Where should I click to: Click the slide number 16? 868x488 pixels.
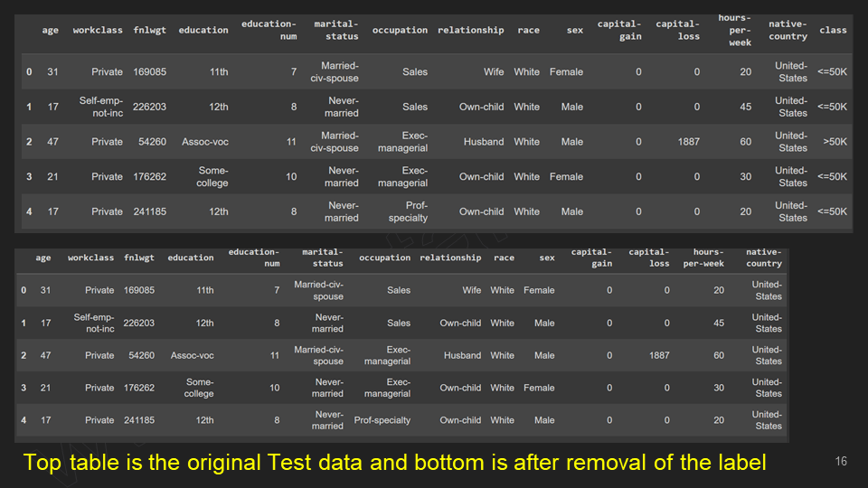point(841,462)
